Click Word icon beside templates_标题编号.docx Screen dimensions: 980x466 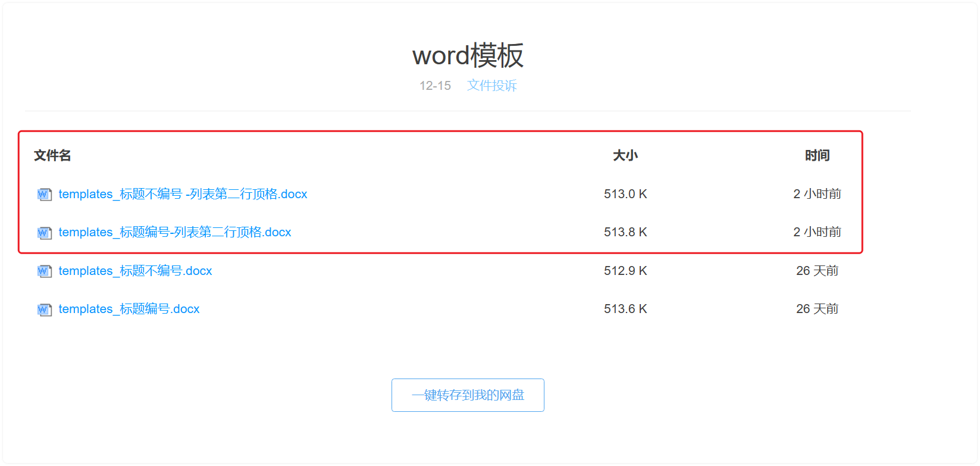[x=45, y=309]
